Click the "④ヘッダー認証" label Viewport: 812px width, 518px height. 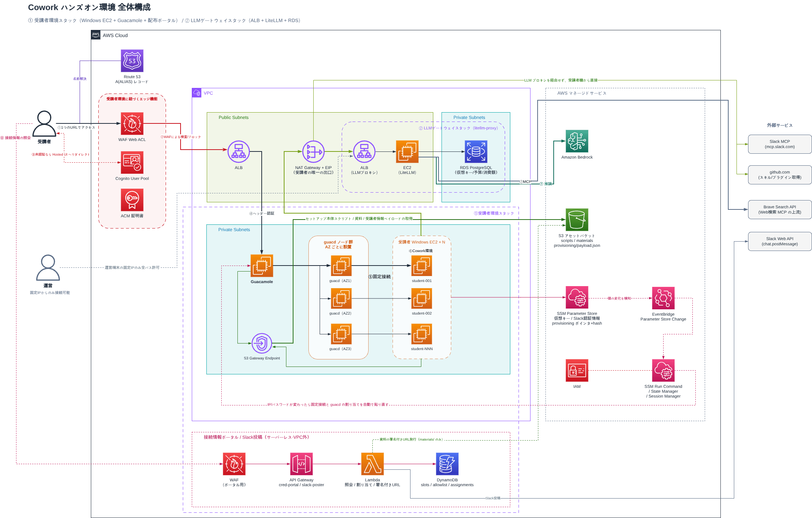point(262,214)
